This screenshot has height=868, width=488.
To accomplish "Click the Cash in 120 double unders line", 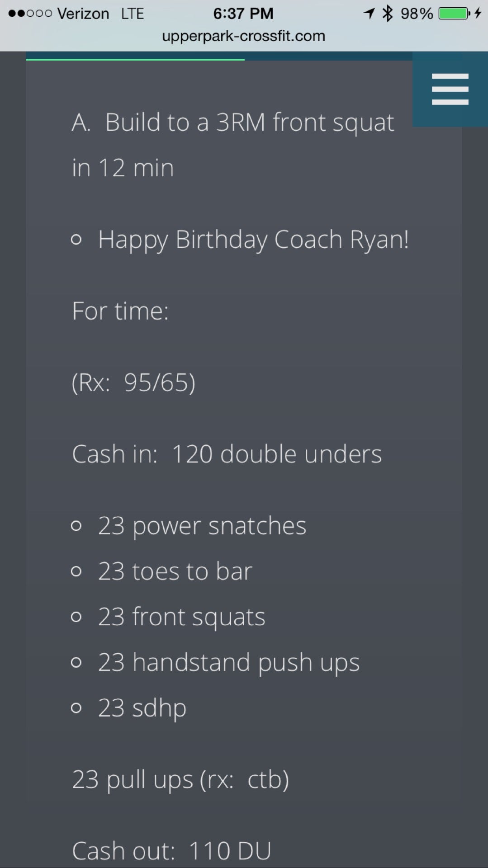I will [x=227, y=454].
